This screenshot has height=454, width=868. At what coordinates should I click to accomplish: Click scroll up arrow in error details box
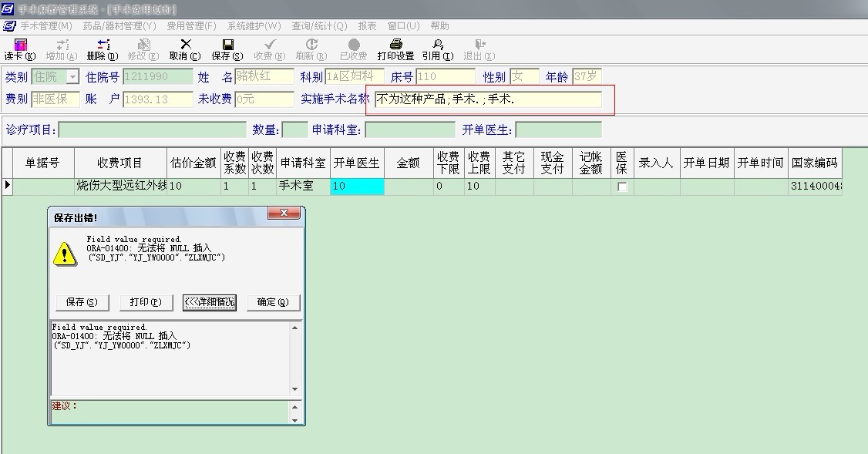pyautogui.click(x=295, y=328)
